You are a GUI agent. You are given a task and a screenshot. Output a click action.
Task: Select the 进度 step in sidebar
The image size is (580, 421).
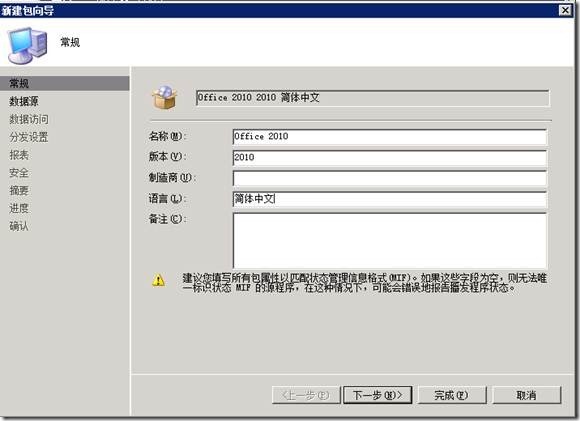pos(19,208)
